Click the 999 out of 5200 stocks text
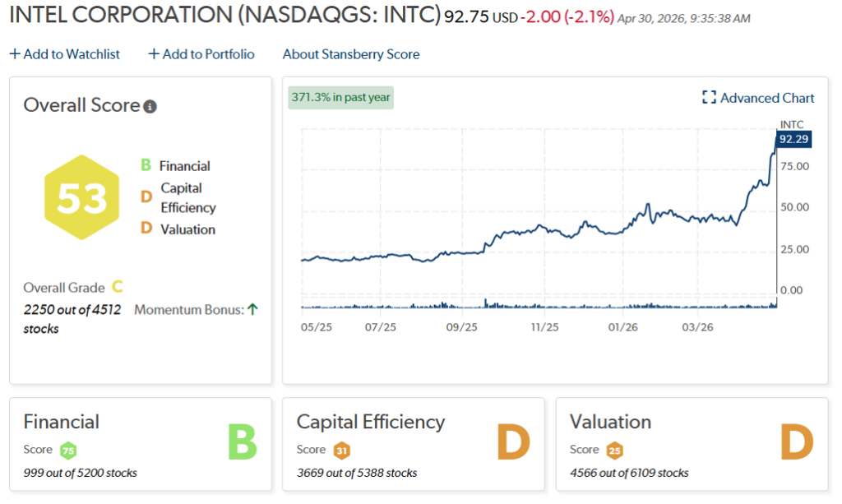Screen dimensions: 842x504 coord(80,473)
